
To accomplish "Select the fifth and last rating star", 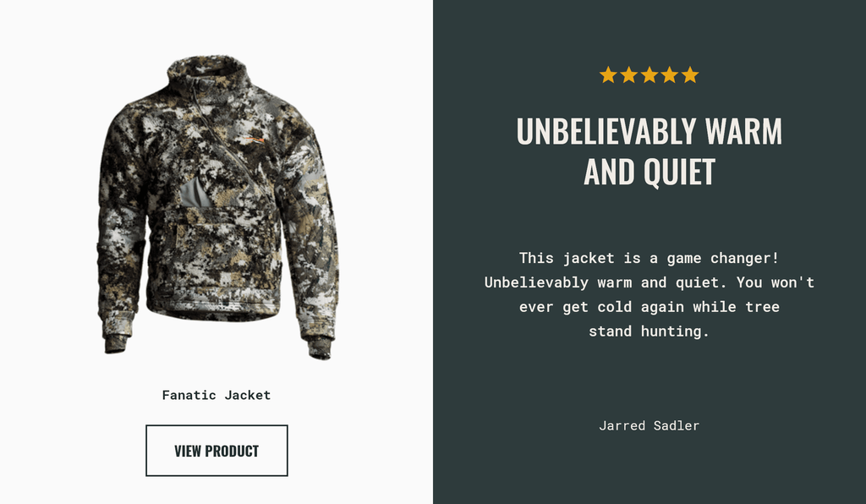I will [x=690, y=74].
